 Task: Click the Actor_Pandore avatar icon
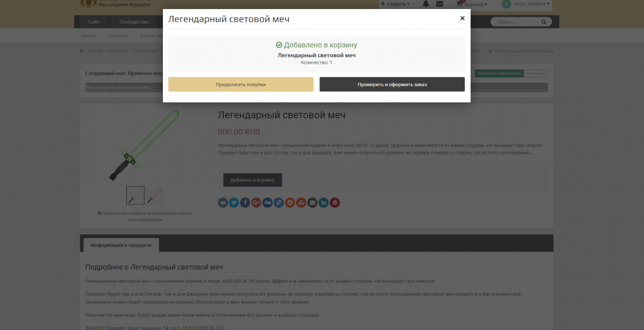click(506, 4)
